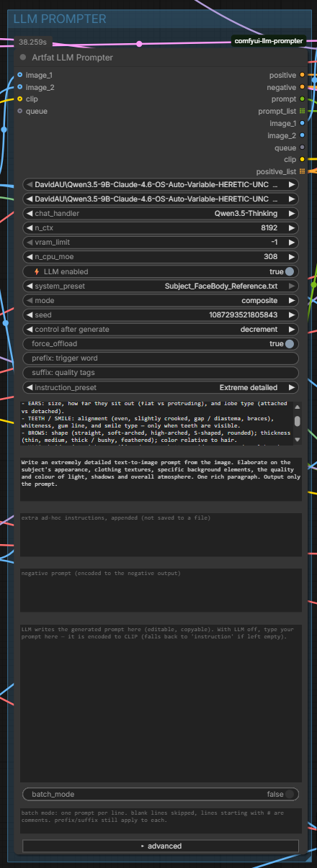This screenshot has width=317, height=868.
Task: Increase seed with its right arrow
Action: (x=292, y=315)
